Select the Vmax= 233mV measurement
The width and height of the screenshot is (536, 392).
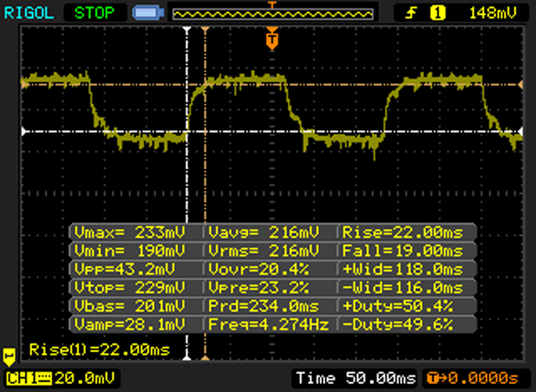(129, 233)
